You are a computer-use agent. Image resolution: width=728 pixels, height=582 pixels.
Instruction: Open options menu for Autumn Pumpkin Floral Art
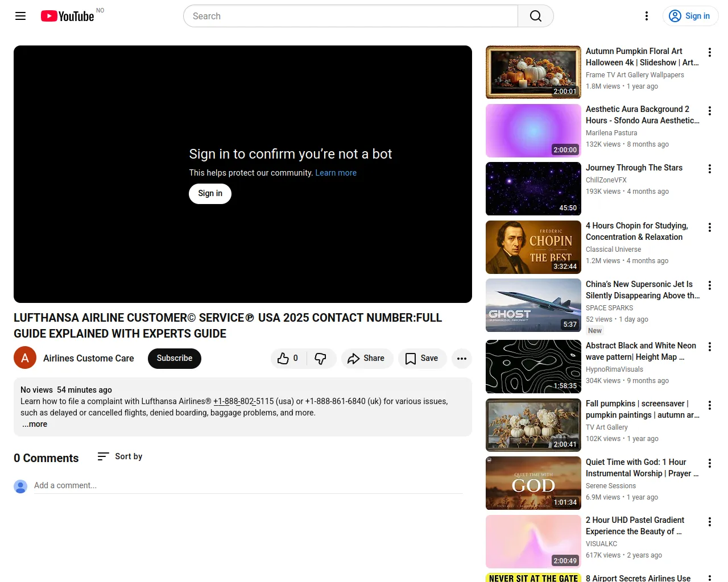coord(709,52)
